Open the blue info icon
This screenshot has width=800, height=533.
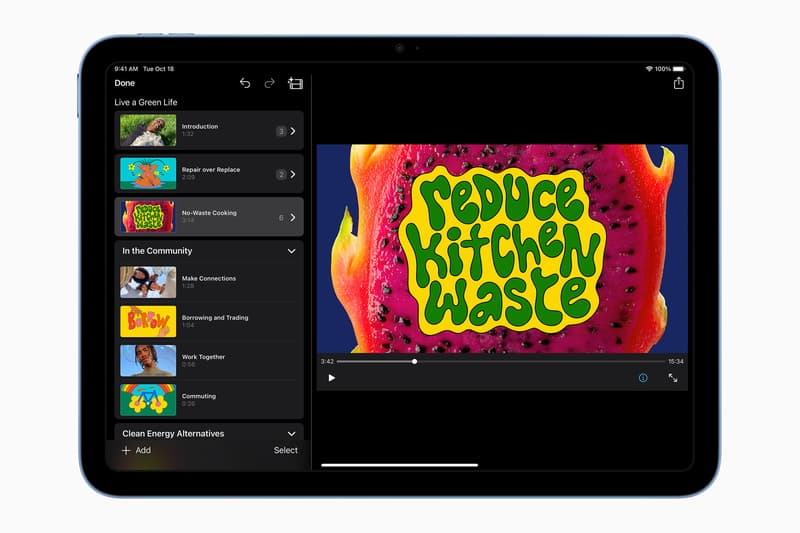click(643, 378)
